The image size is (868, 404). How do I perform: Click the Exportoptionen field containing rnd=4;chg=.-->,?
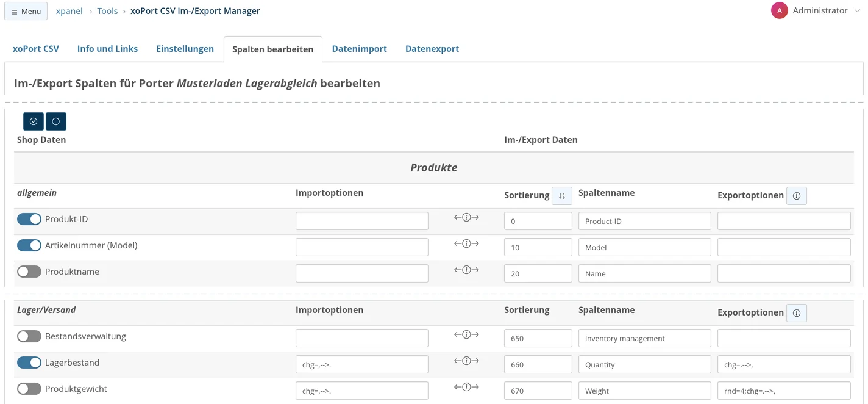click(784, 391)
